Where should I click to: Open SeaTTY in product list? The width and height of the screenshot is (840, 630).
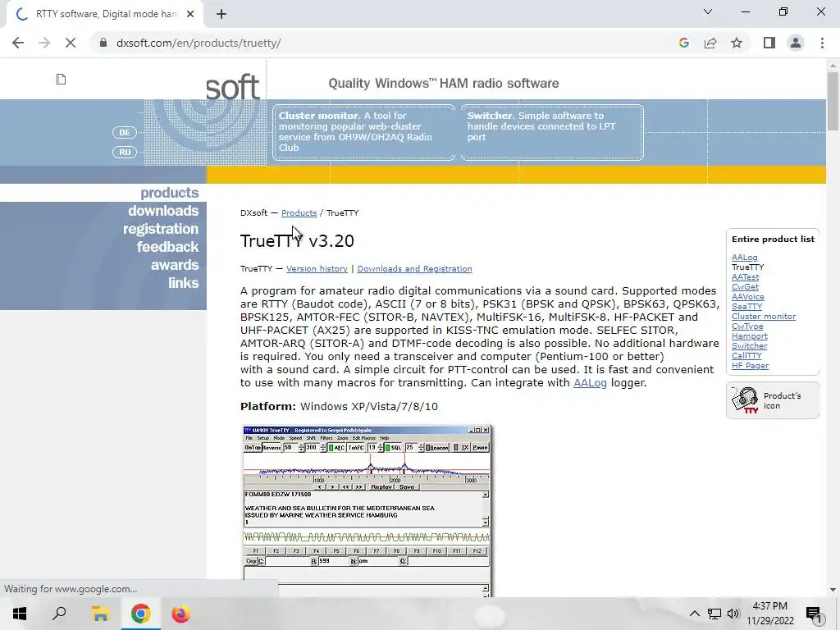coord(746,307)
